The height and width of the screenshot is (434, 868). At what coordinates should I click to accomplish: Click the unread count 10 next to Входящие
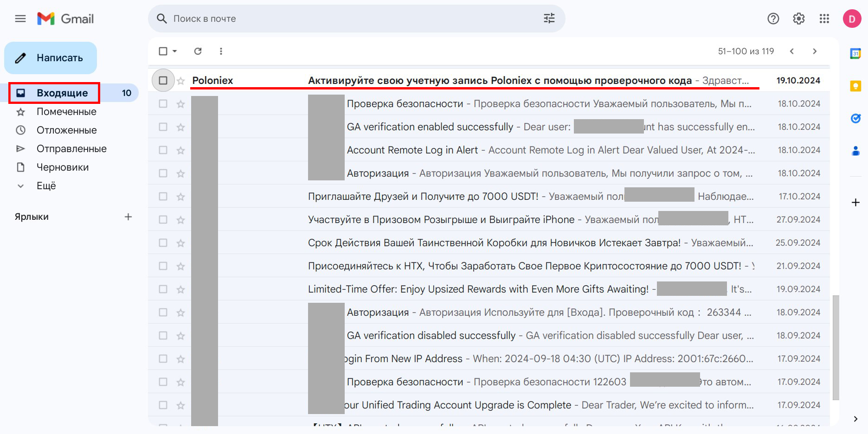tap(127, 93)
